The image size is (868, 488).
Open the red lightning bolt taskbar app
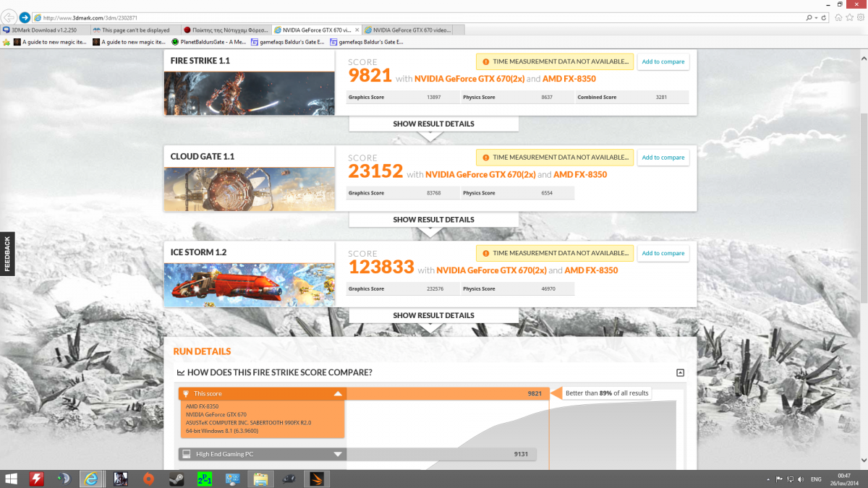pyautogui.click(x=37, y=478)
